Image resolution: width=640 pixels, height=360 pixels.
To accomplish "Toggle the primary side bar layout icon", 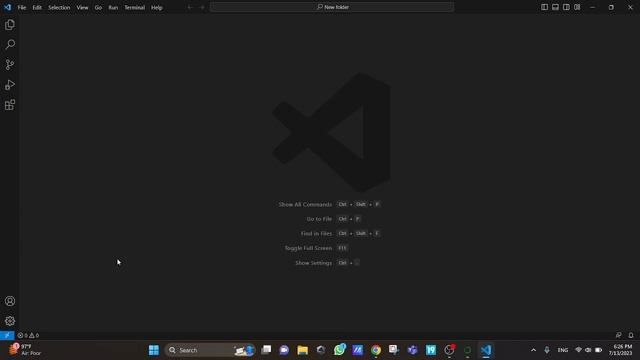I will coord(544,7).
